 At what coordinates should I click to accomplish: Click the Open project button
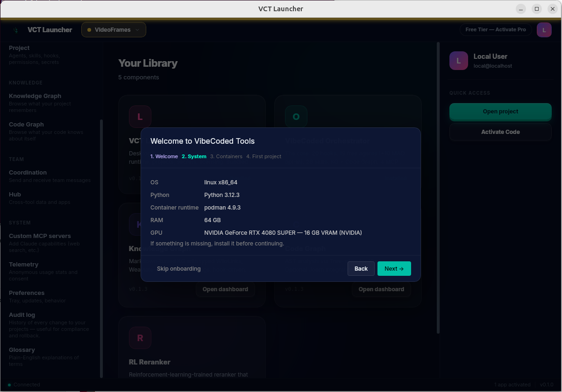point(500,112)
